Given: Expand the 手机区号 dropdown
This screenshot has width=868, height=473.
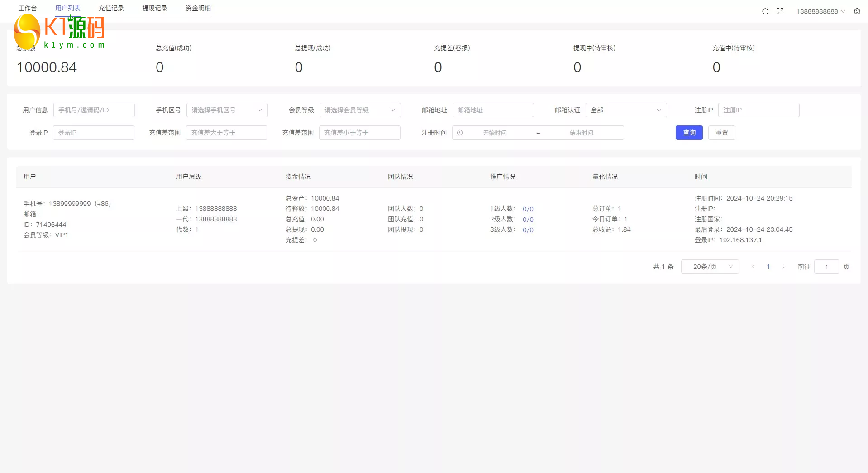Looking at the screenshot, I should coord(227,110).
